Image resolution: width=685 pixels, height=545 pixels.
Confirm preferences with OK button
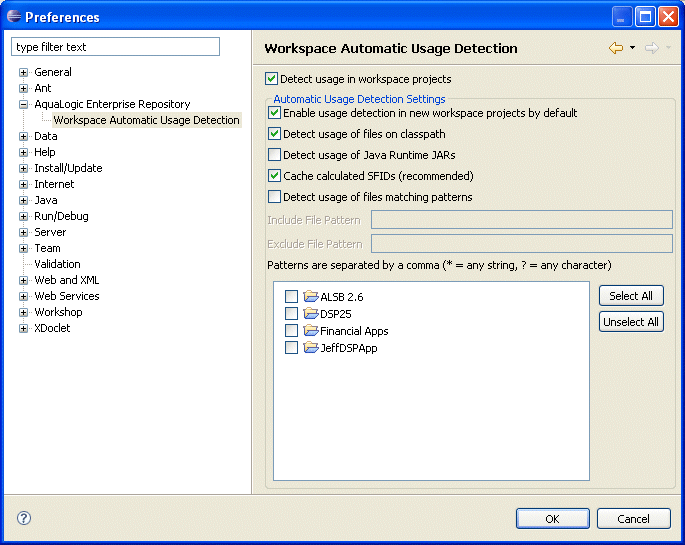click(553, 518)
